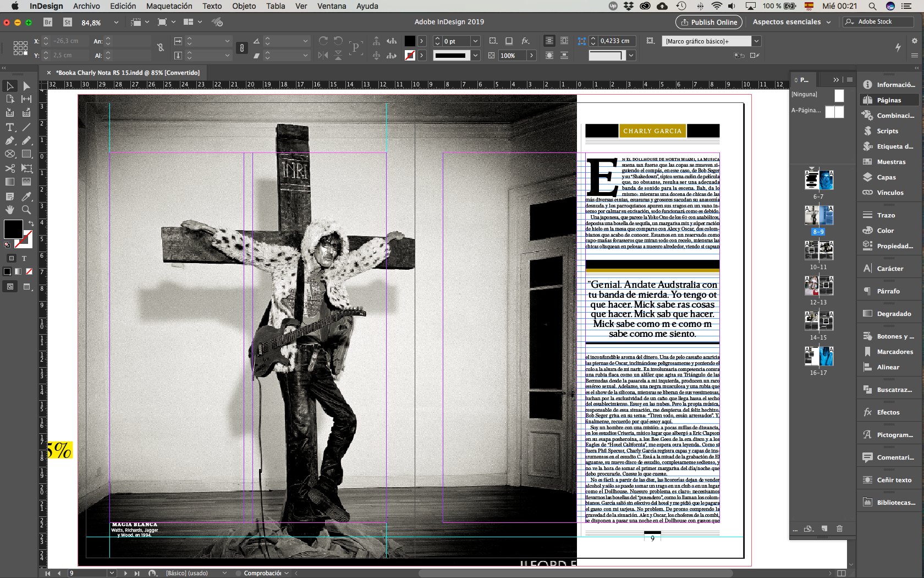Open Aspectos esenciales workspace menu
Image resolution: width=924 pixels, height=578 pixels.
[x=791, y=22]
